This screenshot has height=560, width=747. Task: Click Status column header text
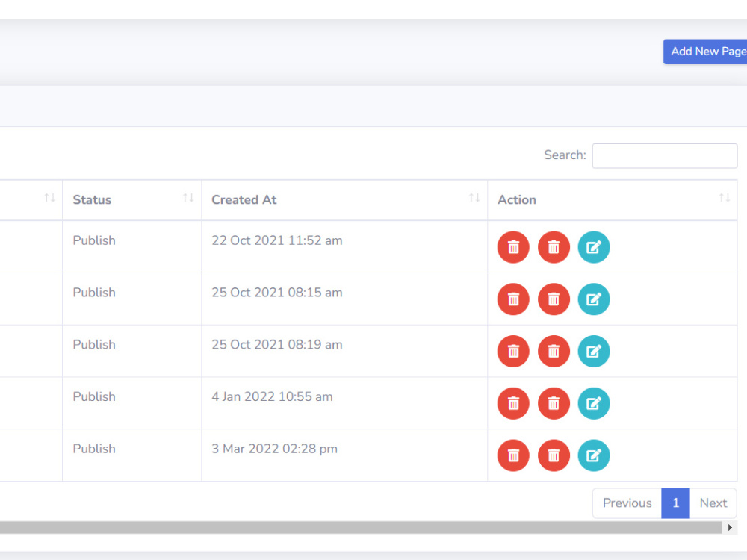[92, 199]
